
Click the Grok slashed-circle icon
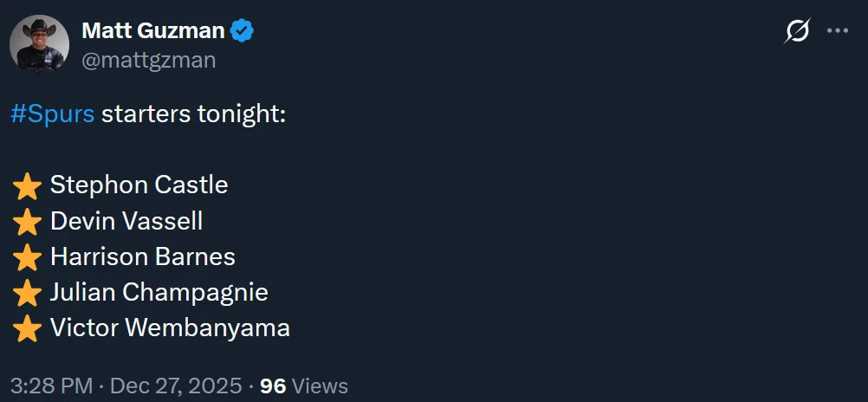pos(797,32)
